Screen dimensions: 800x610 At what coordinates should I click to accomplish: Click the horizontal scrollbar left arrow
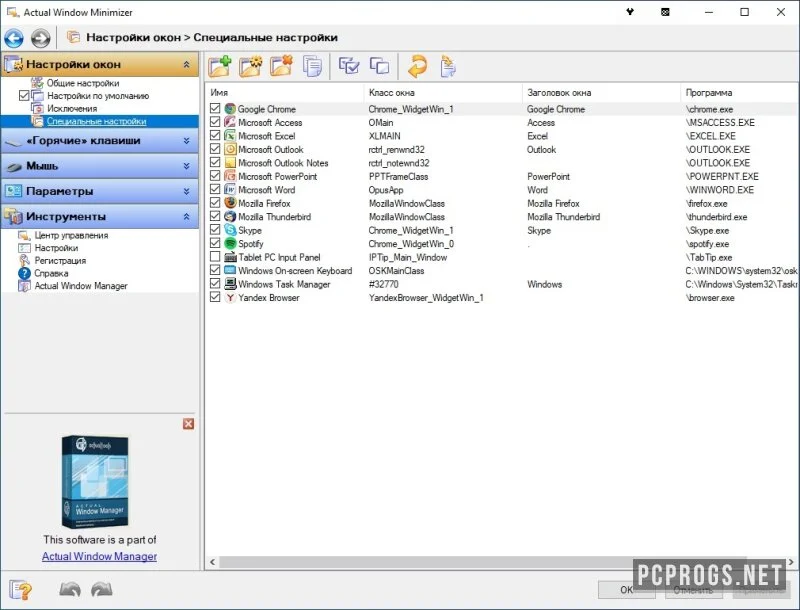pyautogui.click(x=212, y=563)
